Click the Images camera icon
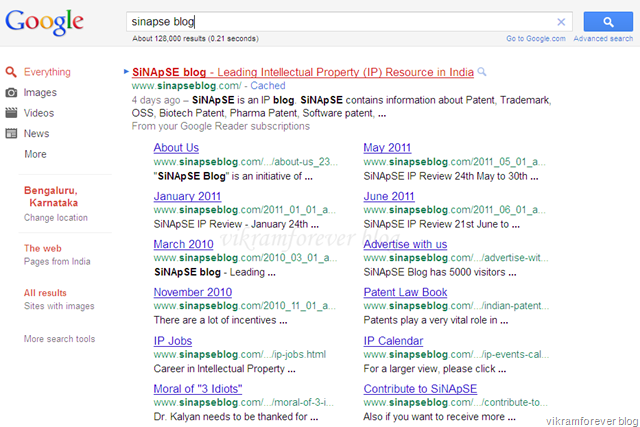Viewport: 640px width, 427px height. coord(11,93)
